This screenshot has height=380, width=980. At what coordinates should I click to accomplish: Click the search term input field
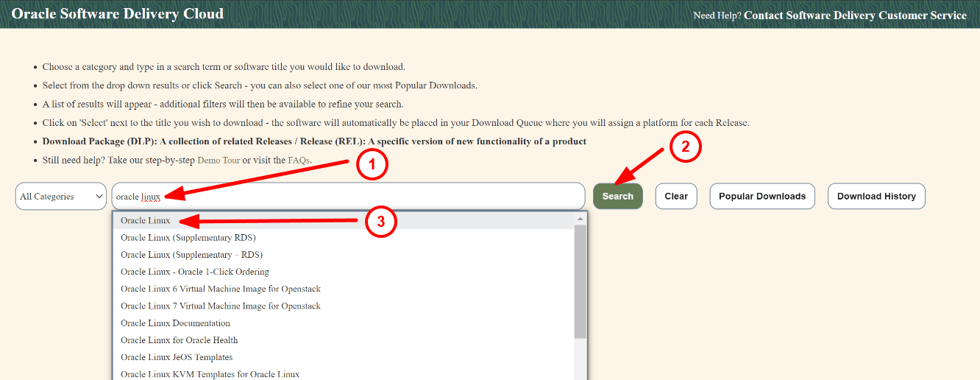tap(368, 197)
